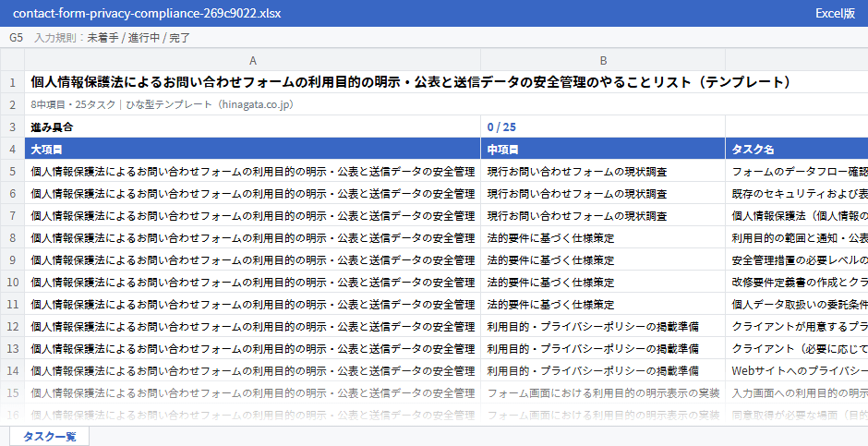Viewport: 868px width, 446px height.
Task: Select row 14 header
Action: click(12, 370)
